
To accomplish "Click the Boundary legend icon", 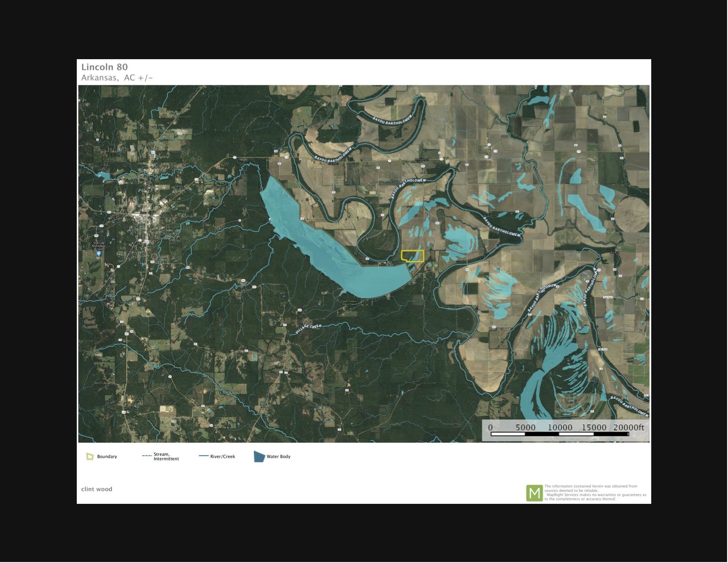I will (90, 457).
